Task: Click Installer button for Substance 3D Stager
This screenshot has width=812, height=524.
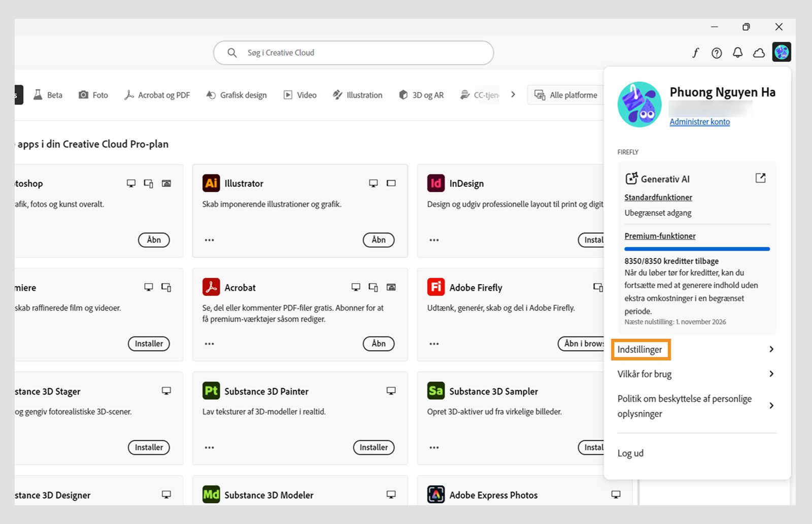Action: click(x=149, y=447)
